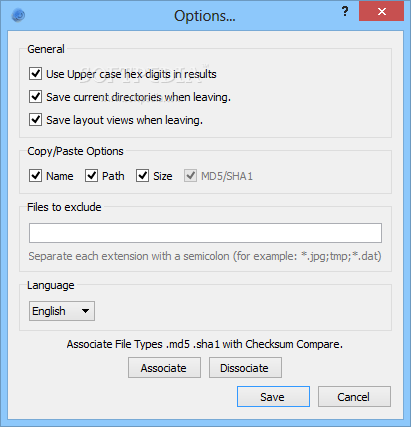Click the Dissociate button
This screenshot has height=427, width=411.
(x=245, y=368)
